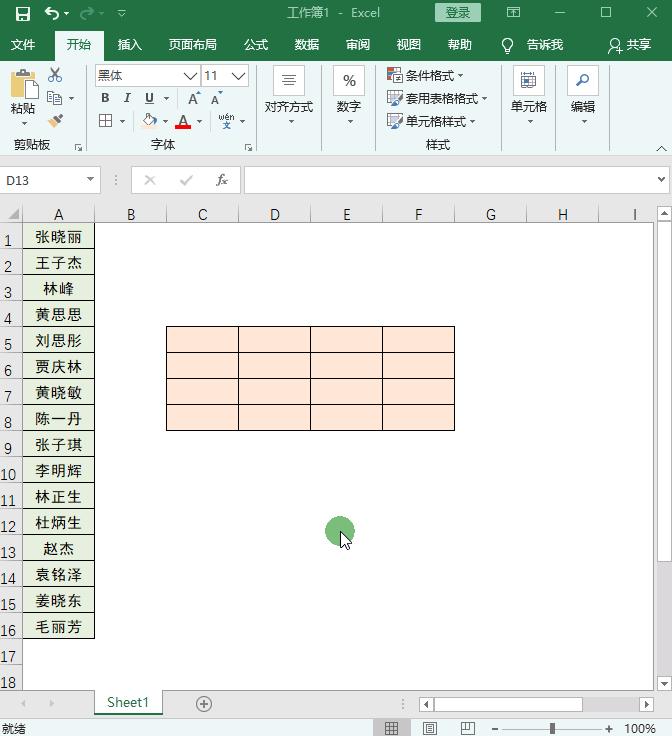The image size is (672, 736).
Task: Expand underline style arrow
Action: click(166, 98)
